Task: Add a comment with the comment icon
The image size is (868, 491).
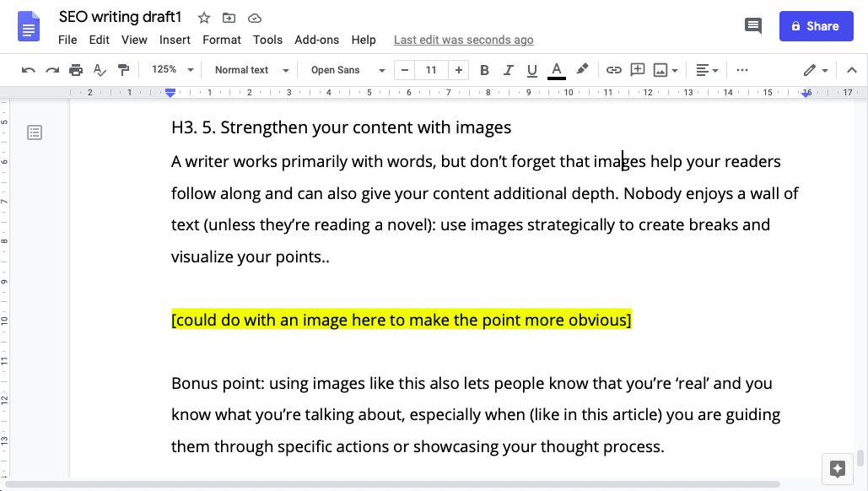Action: [x=637, y=69]
